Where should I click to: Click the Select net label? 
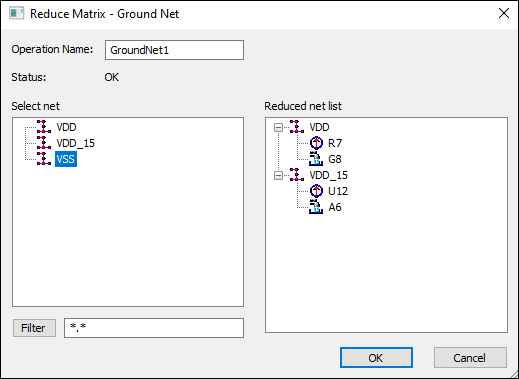tap(35, 106)
